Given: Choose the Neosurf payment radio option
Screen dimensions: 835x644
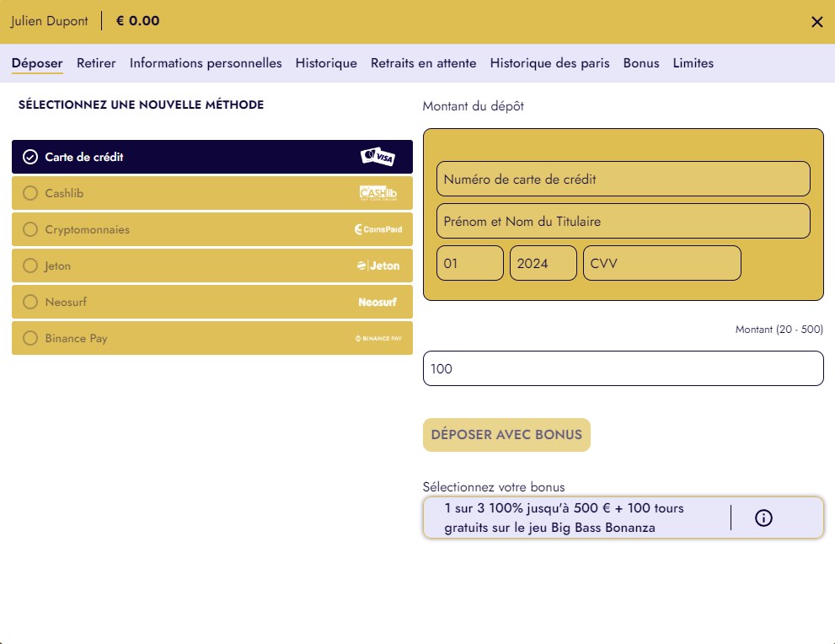Looking at the screenshot, I should point(30,302).
